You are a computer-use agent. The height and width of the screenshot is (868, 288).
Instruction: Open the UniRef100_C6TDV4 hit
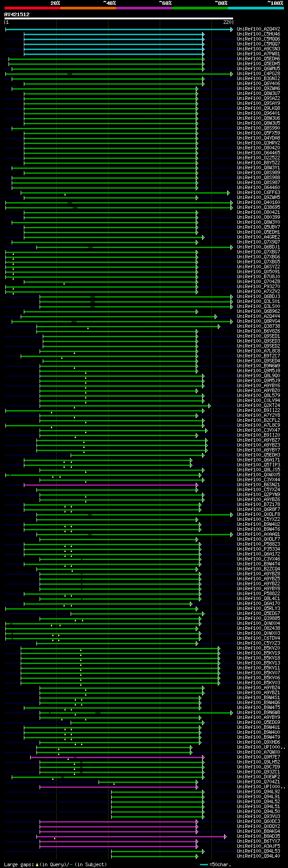click(x=258, y=638)
